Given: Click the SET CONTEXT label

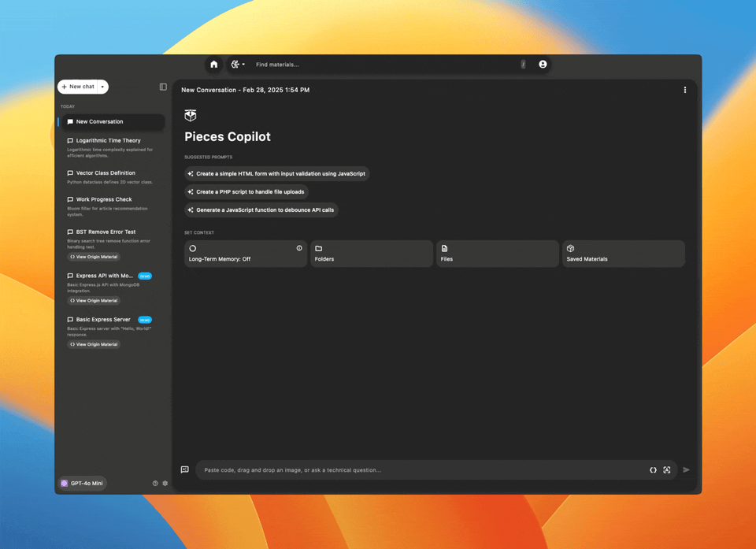Looking at the screenshot, I should (199, 232).
